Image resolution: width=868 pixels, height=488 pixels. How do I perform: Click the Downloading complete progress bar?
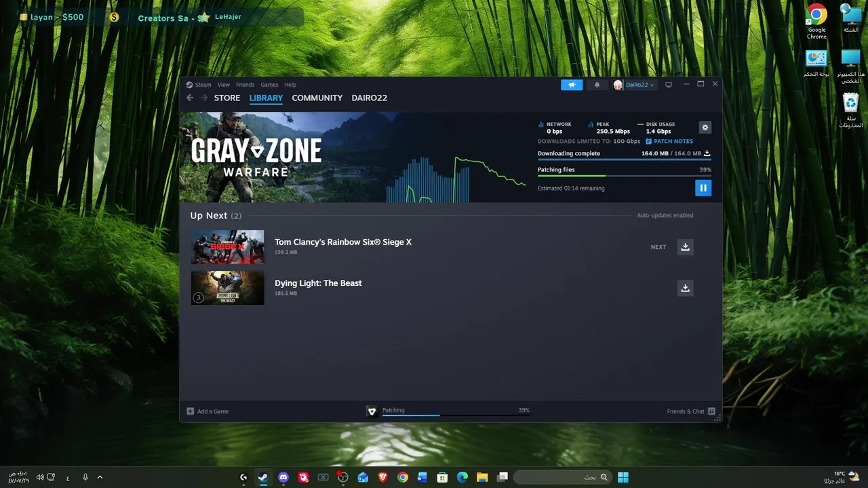pyautogui.click(x=624, y=159)
